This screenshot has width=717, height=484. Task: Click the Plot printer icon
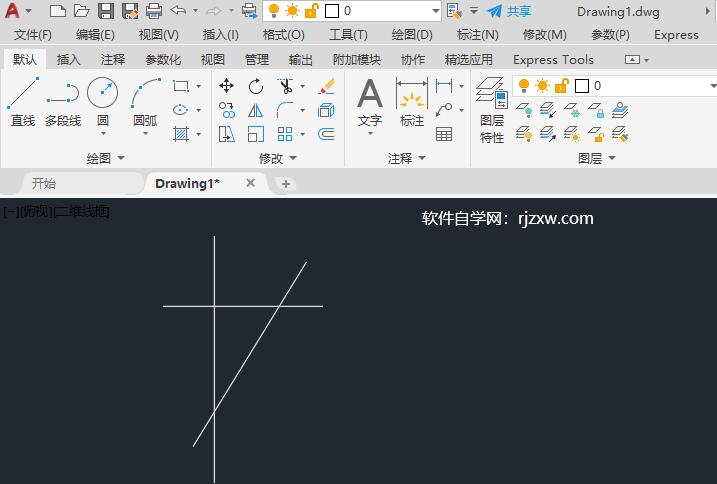coord(154,11)
